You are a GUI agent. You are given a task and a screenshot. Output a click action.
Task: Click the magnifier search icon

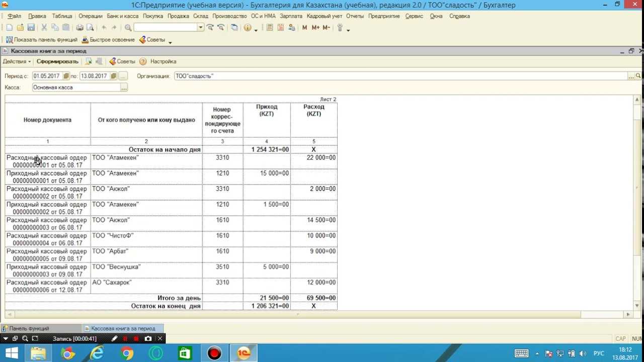[128, 28]
